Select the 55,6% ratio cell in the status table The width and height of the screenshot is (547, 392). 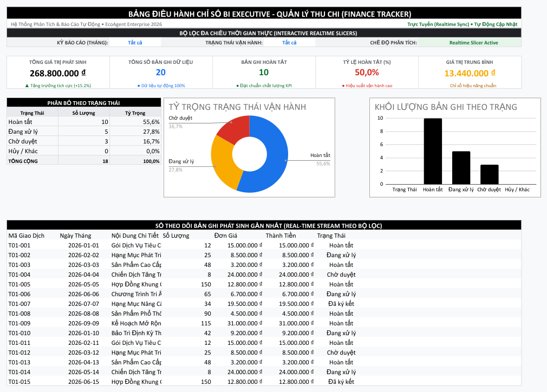coord(135,122)
